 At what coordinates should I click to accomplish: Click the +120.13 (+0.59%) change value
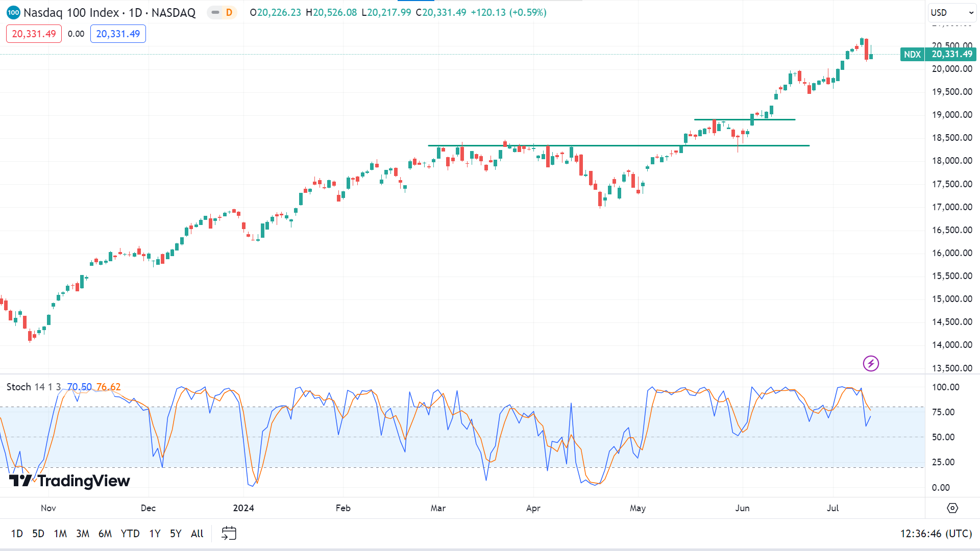[x=508, y=12]
